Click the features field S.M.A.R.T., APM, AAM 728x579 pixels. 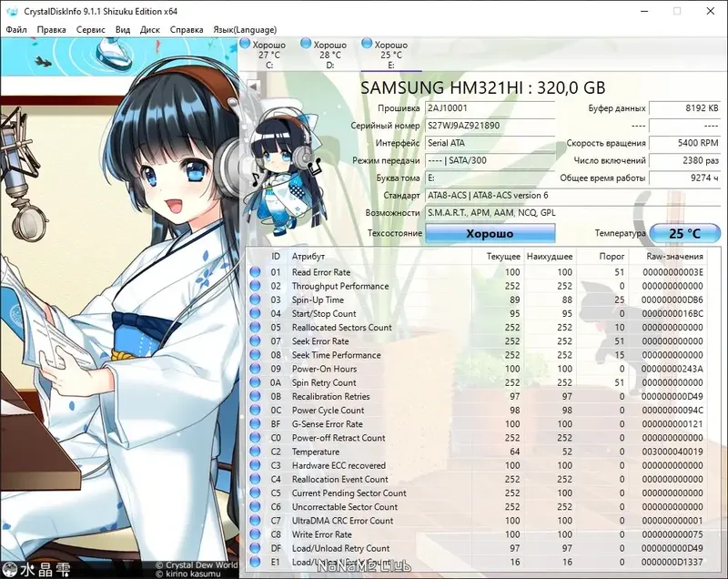point(573,213)
